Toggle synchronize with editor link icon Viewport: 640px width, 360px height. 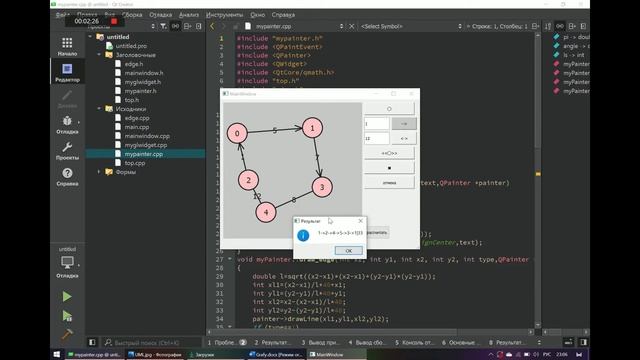tap(176, 26)
